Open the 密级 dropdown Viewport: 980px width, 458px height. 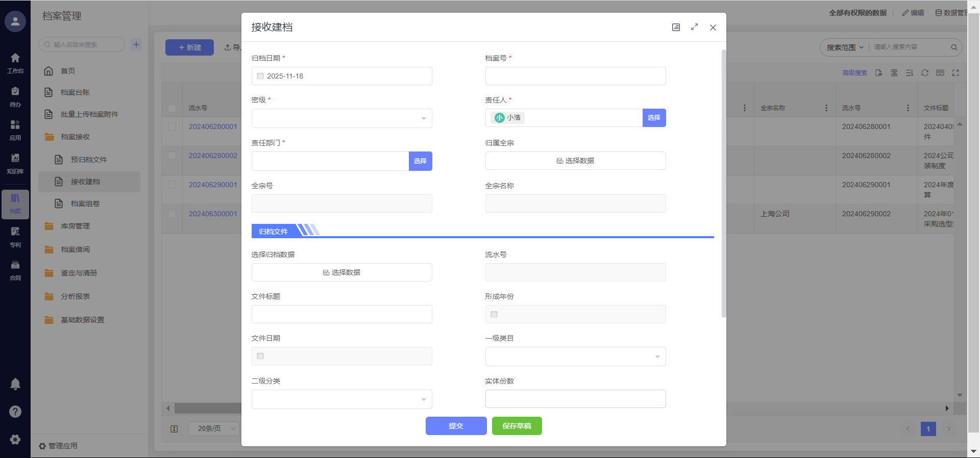pos(341,118)
